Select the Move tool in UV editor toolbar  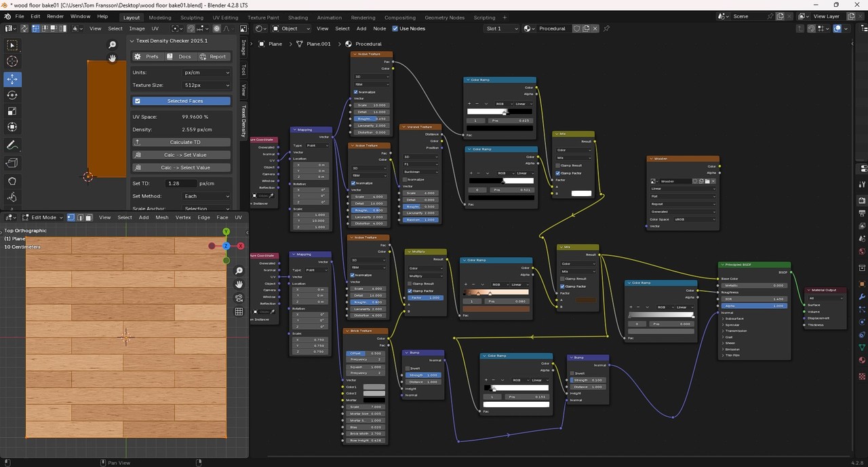pyautogui.click(x=12, y=79)
